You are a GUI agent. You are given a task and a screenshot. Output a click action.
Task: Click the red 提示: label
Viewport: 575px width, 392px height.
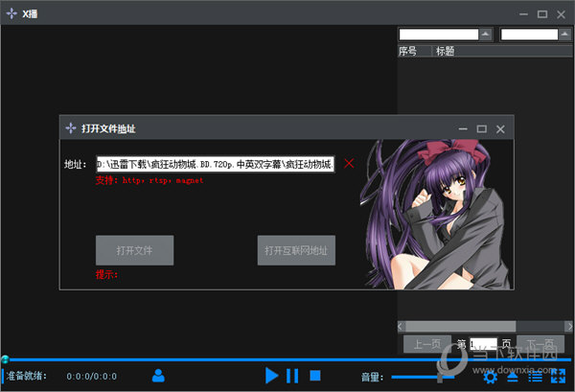(106, 274)
